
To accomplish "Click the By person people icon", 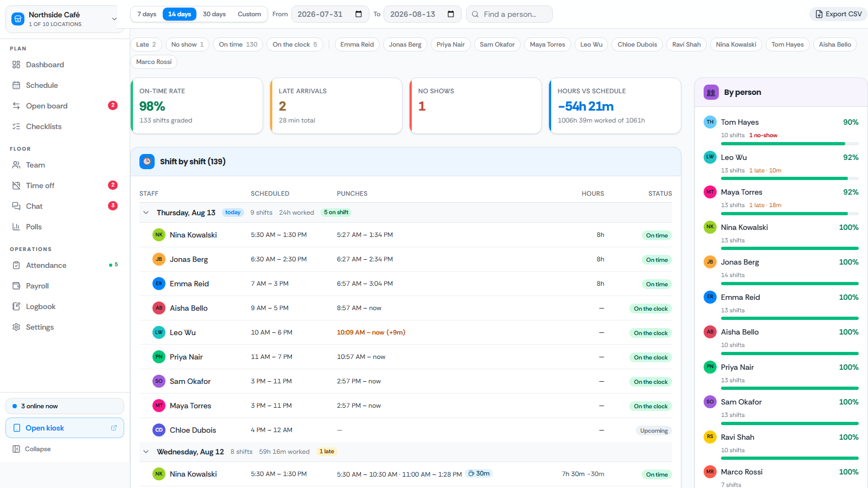I will (x=711, y=92).
